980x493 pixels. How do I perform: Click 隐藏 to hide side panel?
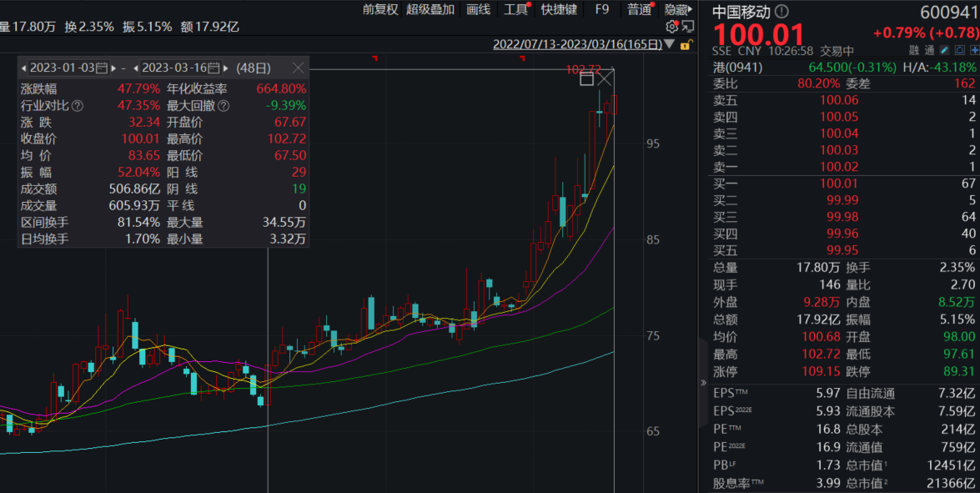click(678, 9)
